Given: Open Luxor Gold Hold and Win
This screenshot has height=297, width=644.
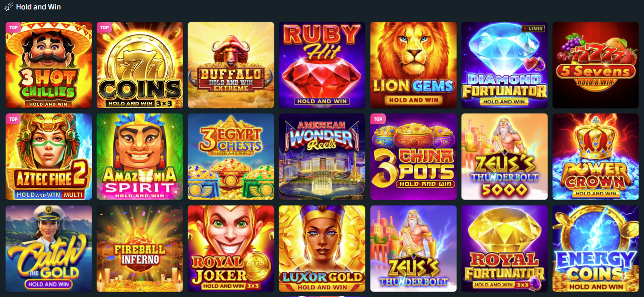Looking at the screenshot, I should point(322,249).
